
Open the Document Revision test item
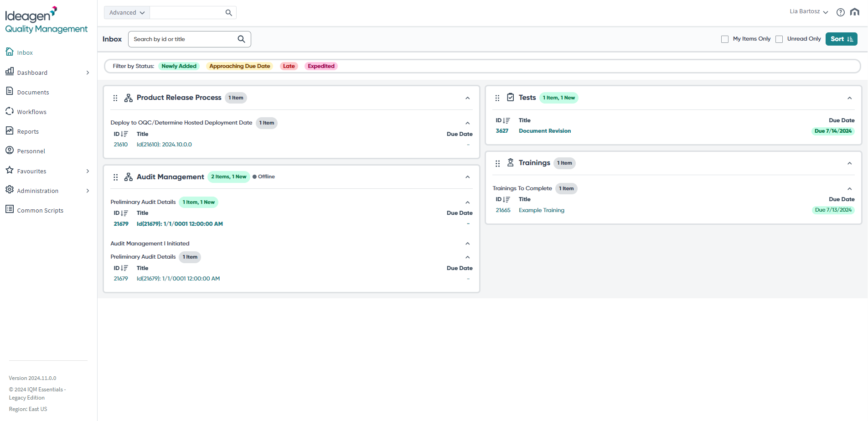coord(544,130)
